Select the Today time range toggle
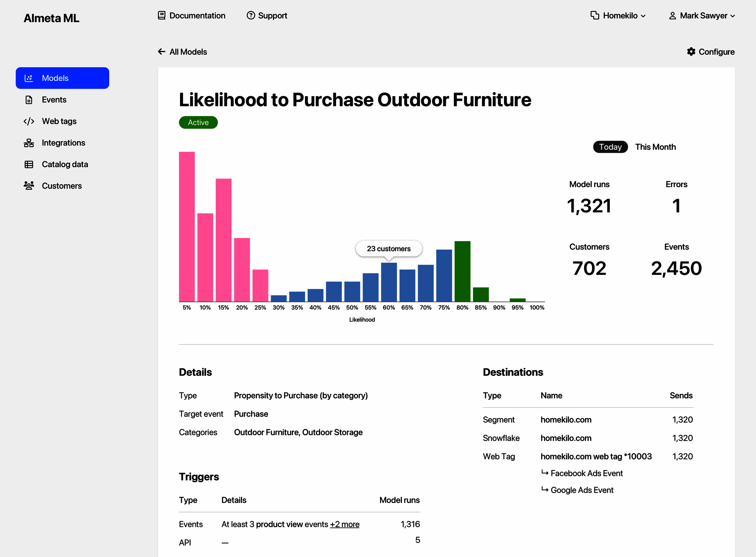 pos(610,147)
